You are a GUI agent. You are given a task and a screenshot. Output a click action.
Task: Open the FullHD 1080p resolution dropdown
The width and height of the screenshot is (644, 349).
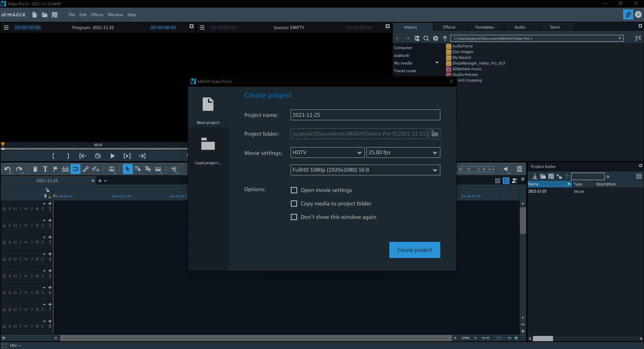coord(365,170)
